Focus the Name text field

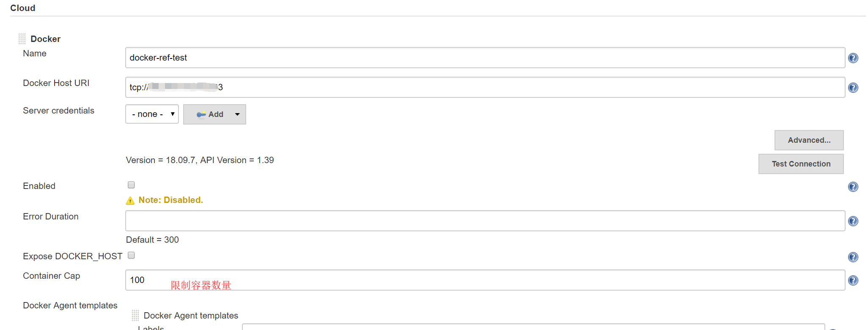click(x=485, y=58)
